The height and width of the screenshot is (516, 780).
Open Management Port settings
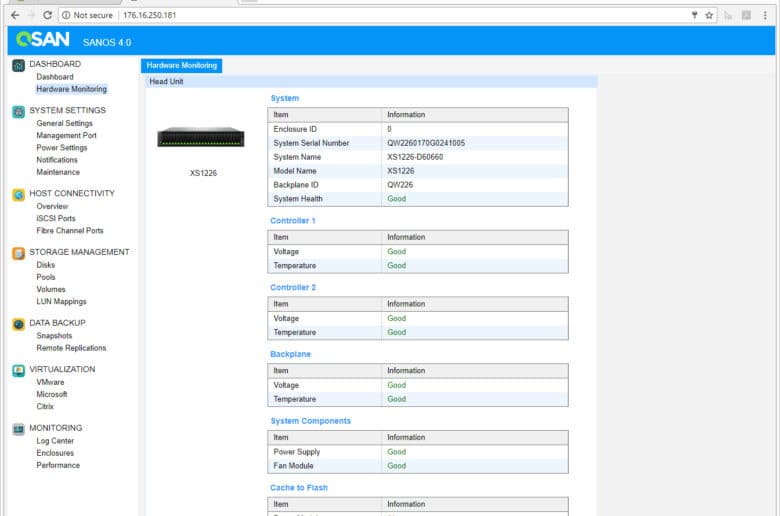coord(66,135)
